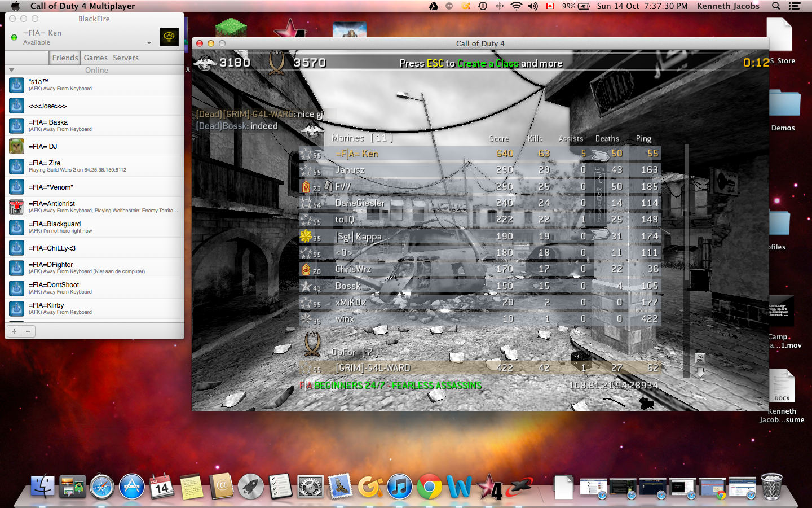Screen dimensions: 812x508
Task: Switch to the Servers tab in BlackFire
Action: coord(126,58)
